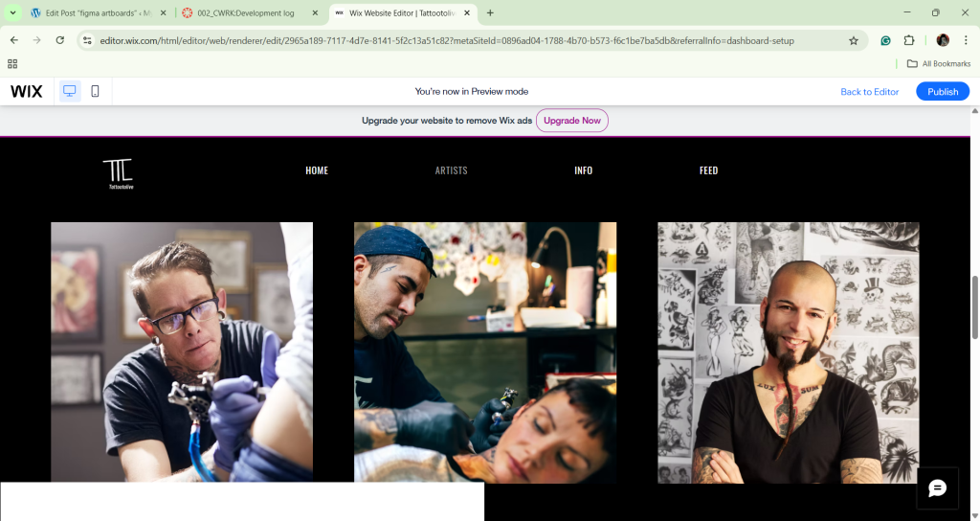Viewport: 980px width, 521px height.
Task: Open the INFO nav item
Action: coord(583,170)
